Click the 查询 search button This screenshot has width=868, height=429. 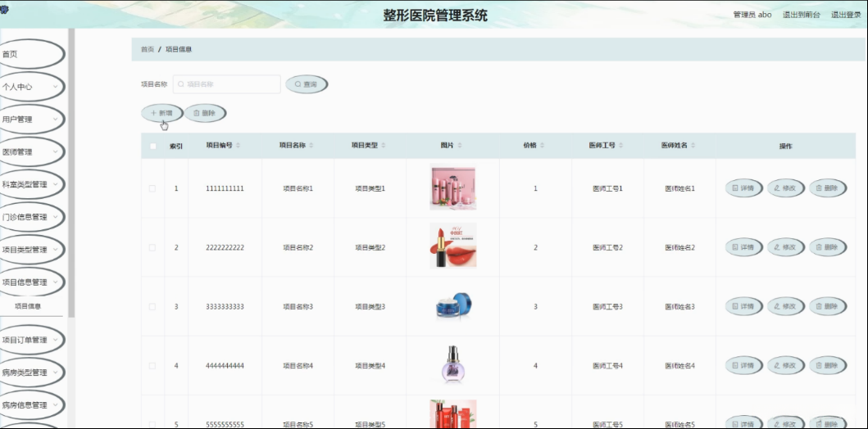tap(306, 84)
